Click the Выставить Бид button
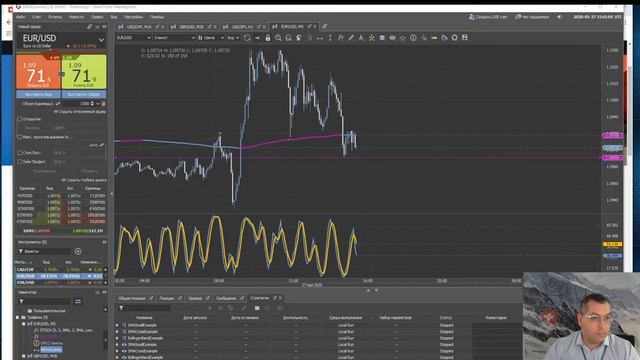 pyautogui.click(x=38, y=94)
